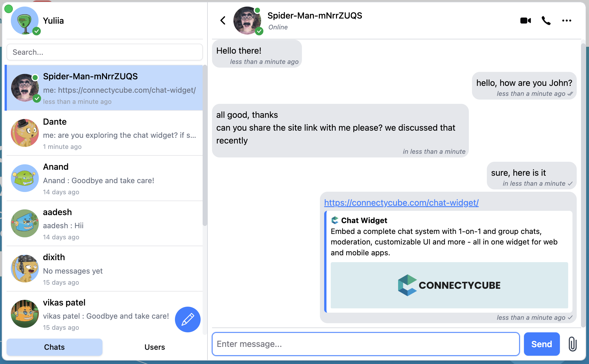Focus the Enter message text box

click(365, 344)
